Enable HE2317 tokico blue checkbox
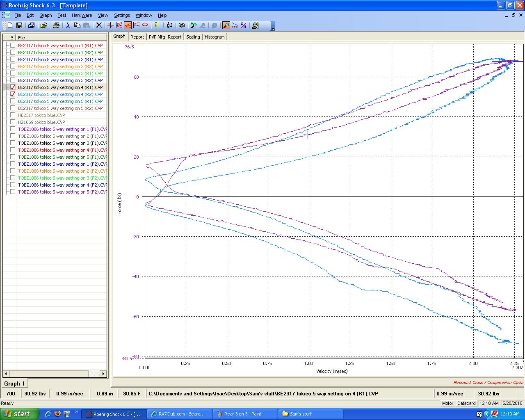 13,115
